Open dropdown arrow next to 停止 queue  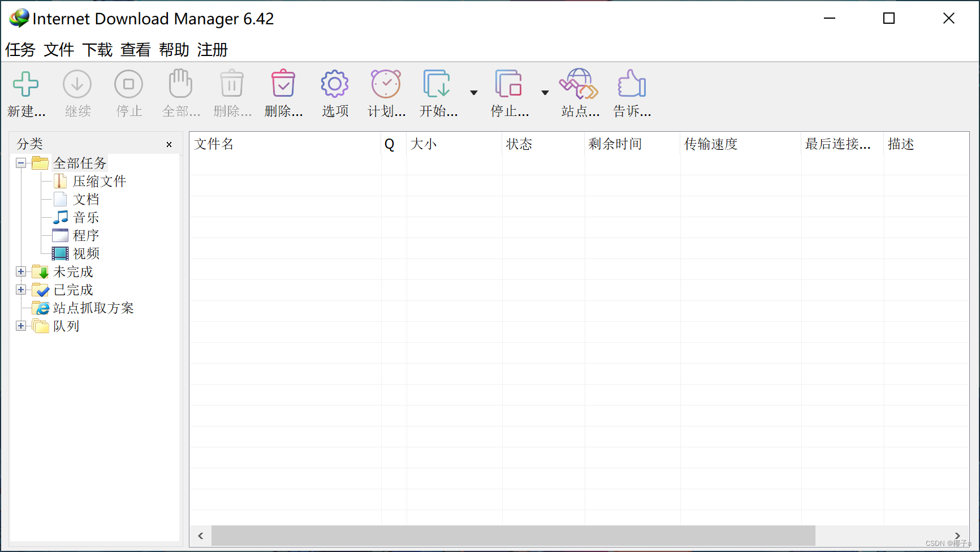coord(545,93)
